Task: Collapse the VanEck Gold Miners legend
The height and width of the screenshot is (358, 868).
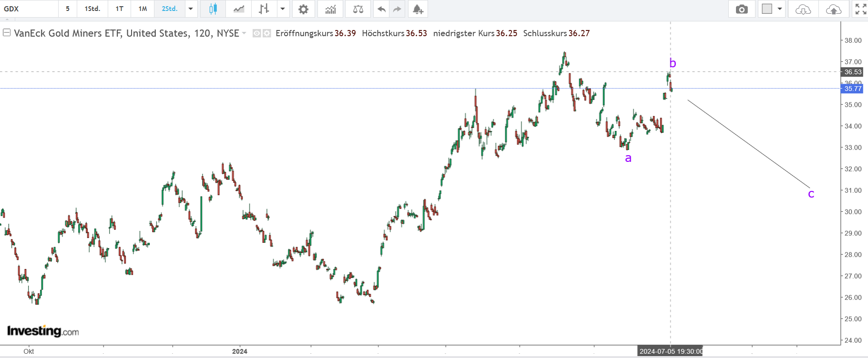Action: [7, 33]
